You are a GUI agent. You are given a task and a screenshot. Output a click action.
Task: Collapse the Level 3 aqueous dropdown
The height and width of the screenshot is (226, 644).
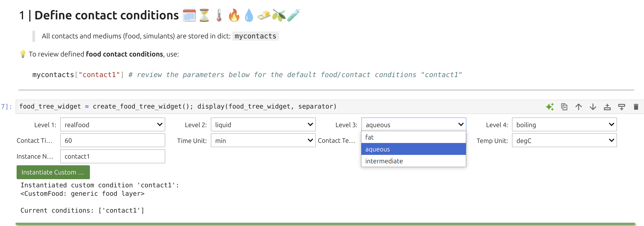[413, 124]
